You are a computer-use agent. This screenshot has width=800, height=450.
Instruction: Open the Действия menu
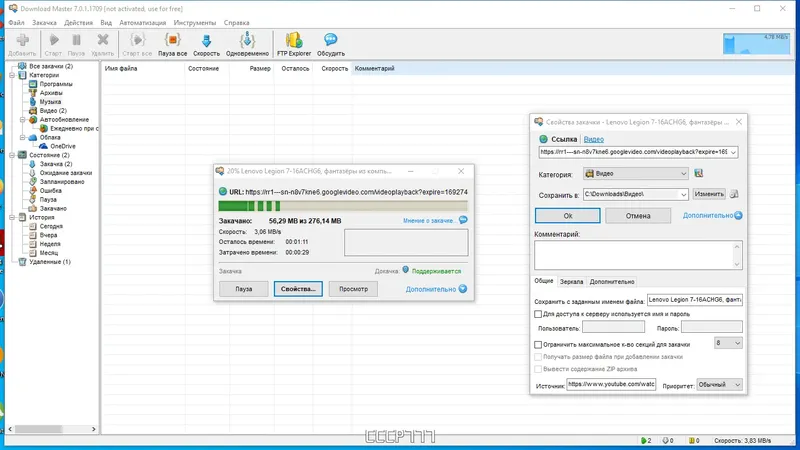point(79,22)
